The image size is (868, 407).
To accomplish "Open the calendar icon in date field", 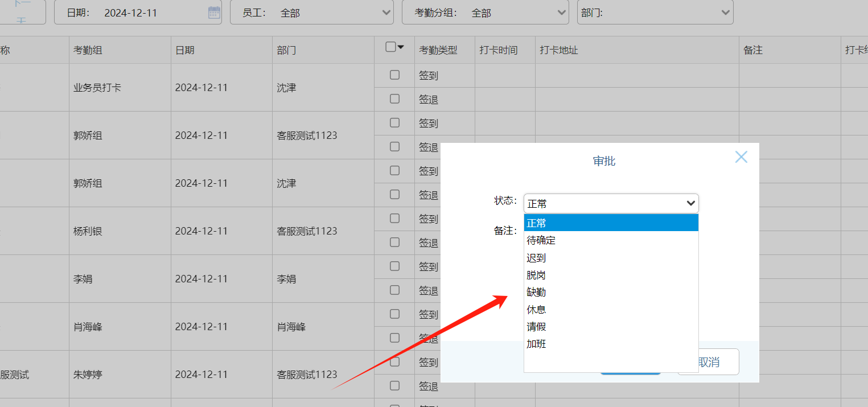I will [214, 13].
